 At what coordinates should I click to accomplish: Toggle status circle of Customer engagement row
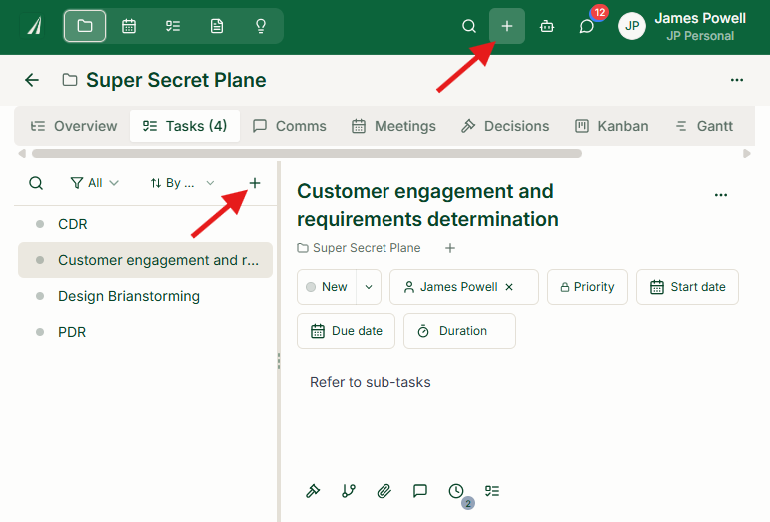pos(40,260)
